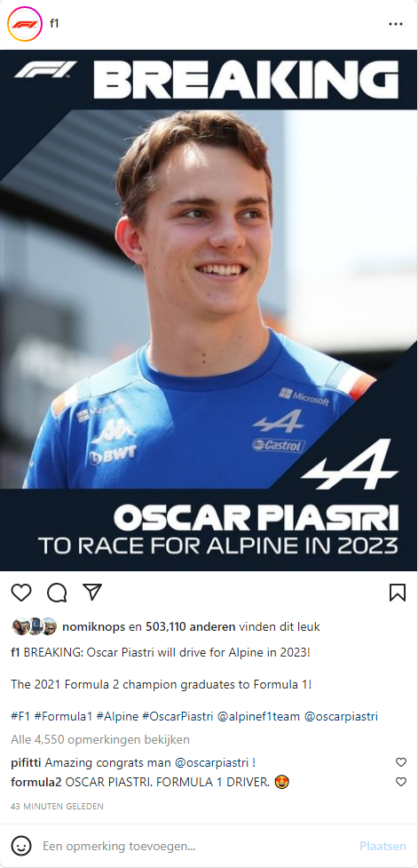The height and width of the screenshot is (868, 418).
Task: Click the Plaatsen button
Action: tap(383, 846)
